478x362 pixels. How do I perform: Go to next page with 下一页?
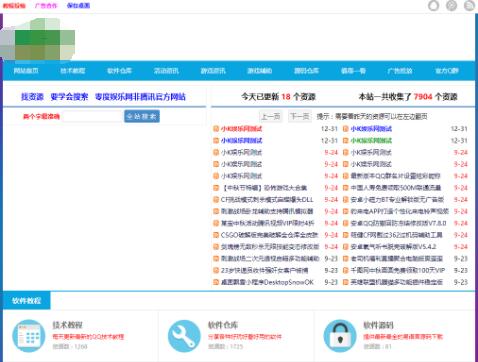point(300,116)
